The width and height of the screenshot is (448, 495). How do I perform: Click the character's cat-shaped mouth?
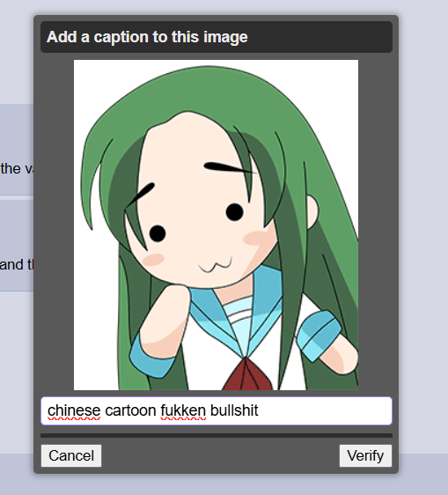[216, 265]
